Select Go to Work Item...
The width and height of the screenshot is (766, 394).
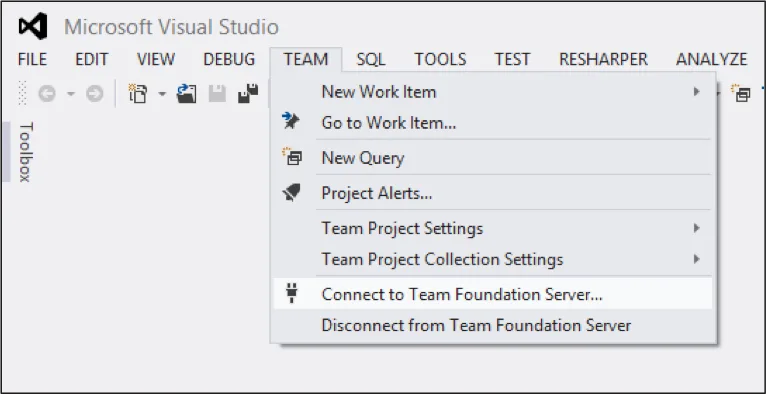(x=492, y=123)
